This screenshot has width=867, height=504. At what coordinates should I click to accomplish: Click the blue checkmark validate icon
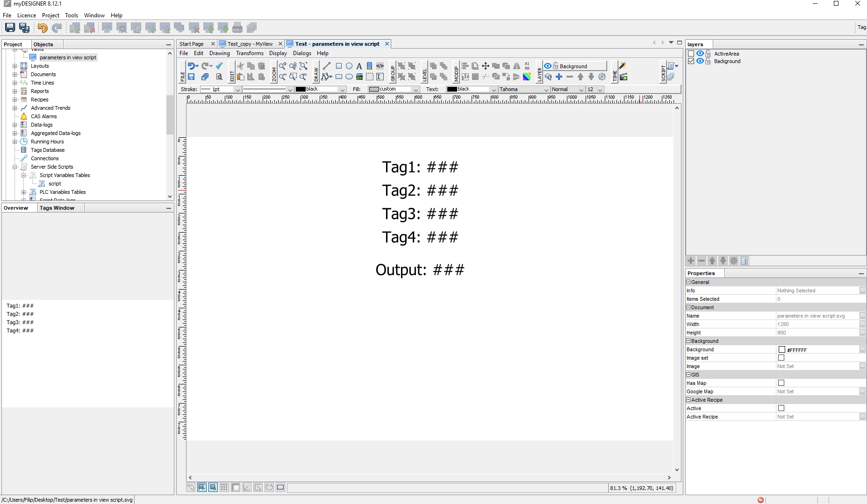coord(219,66)
